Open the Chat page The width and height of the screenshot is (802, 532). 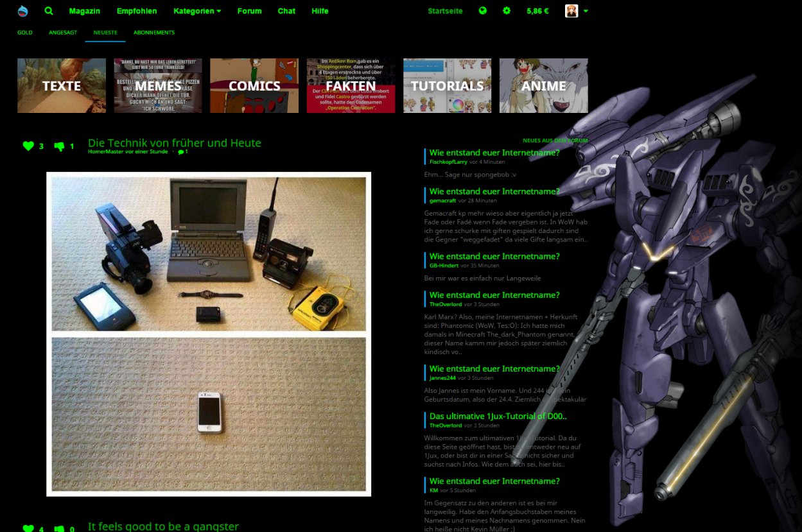[286, 11]
